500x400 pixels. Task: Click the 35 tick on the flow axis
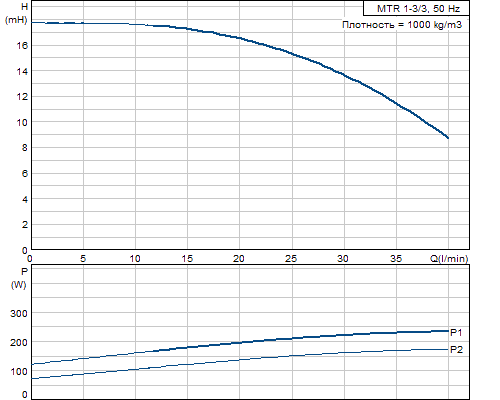(396, 259)
